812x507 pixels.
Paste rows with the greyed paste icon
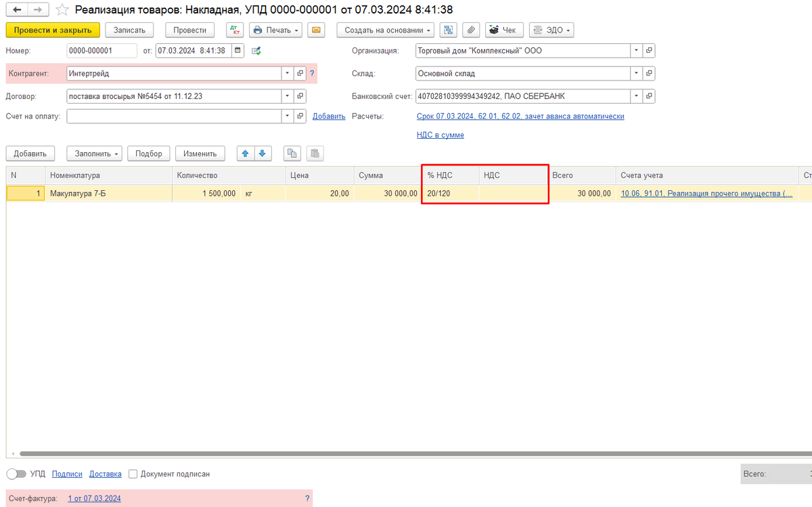[x=315, y=154]
